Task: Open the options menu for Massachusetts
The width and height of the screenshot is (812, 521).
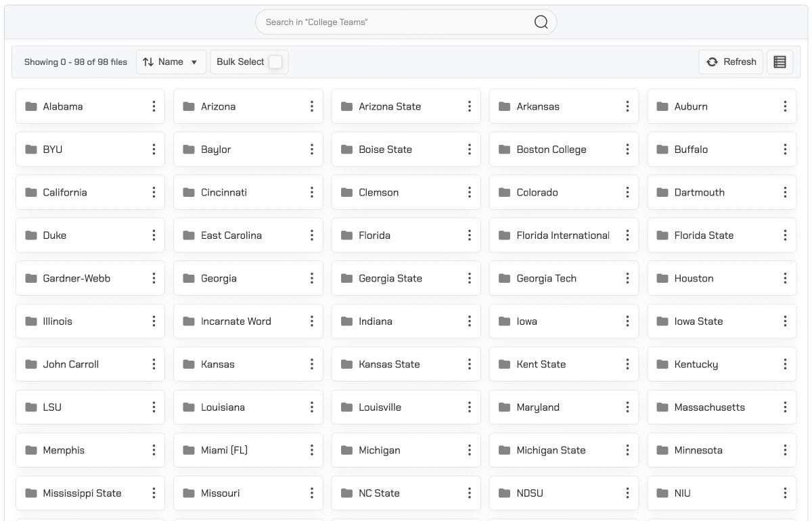Action: 785,407
